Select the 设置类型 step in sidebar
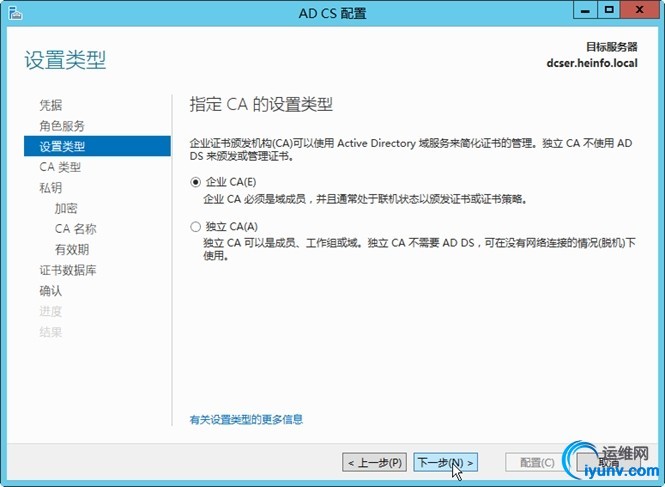The image size is (665, 487). tap(97, 146)
